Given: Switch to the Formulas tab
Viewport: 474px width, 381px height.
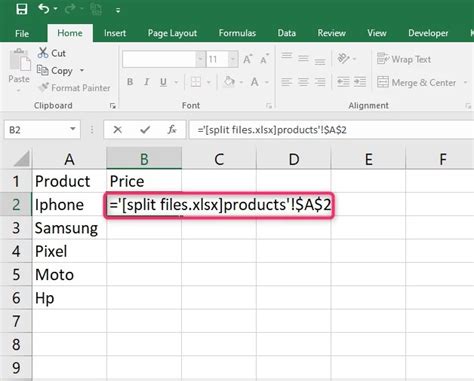Looking at the screenshot, I should [x=237, y=33].
